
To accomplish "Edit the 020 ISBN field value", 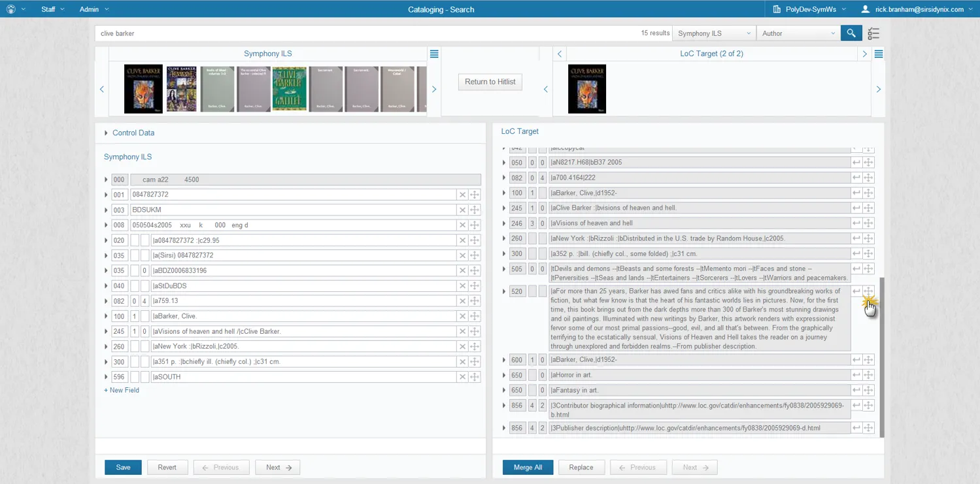I will click(303, 240).
